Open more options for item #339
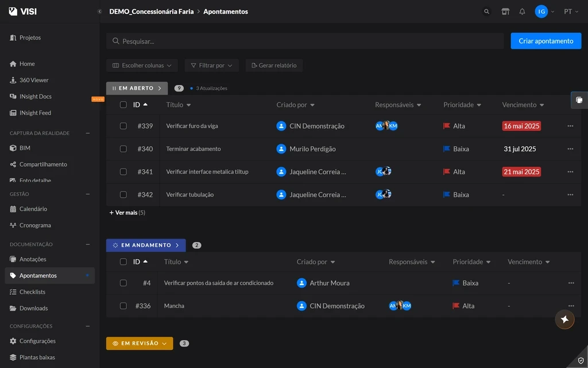The width and height of the screenshot is (588, 368). pyautogui.click(x=570, y=126)
